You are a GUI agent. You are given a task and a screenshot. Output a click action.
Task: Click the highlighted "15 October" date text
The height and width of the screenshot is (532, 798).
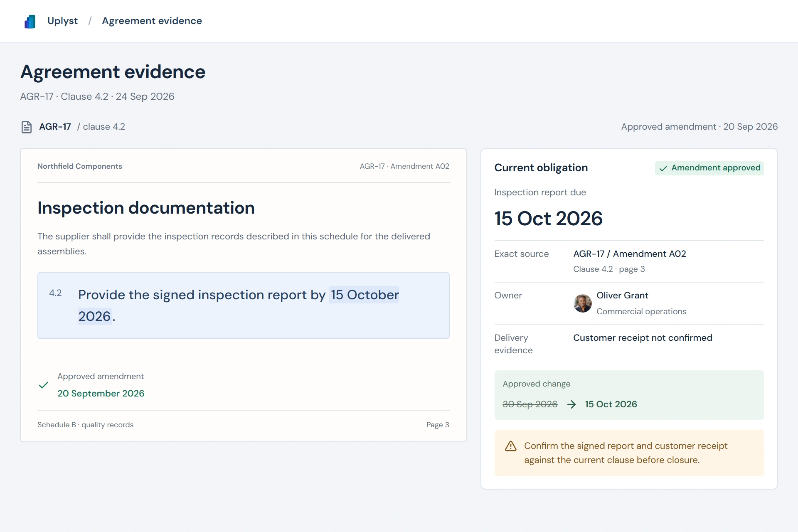pos(364,295)
